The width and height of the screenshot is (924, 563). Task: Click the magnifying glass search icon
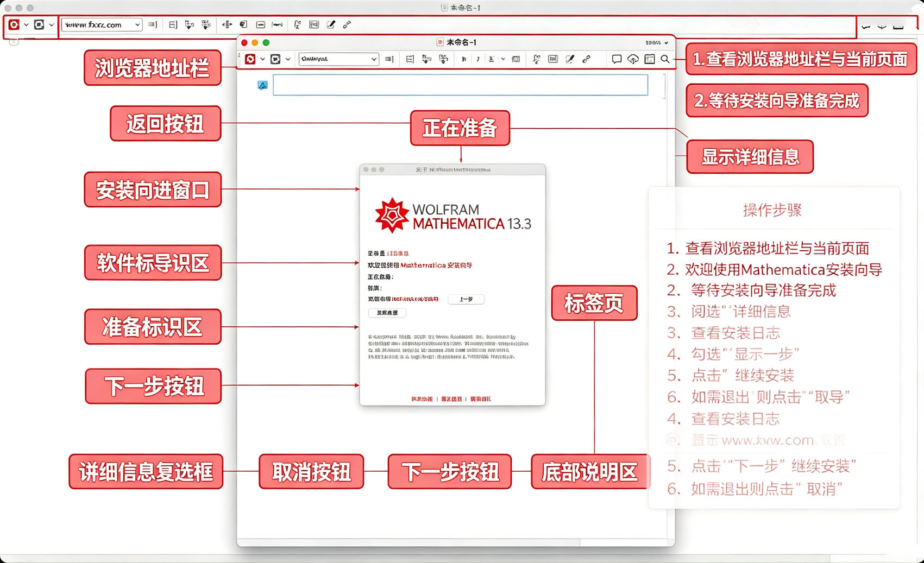click(665, 59)
